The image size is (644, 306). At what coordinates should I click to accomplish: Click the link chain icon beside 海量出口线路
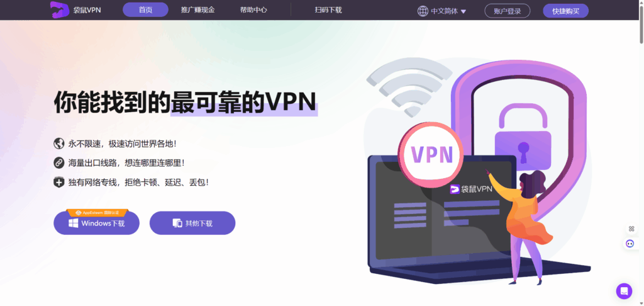[x=59, y=162]
